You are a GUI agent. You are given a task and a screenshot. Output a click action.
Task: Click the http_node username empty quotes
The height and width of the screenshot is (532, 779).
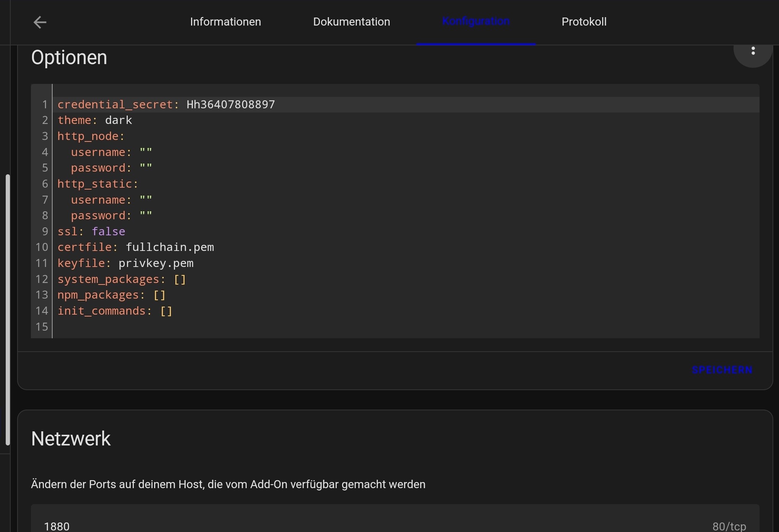pos(146,152)
